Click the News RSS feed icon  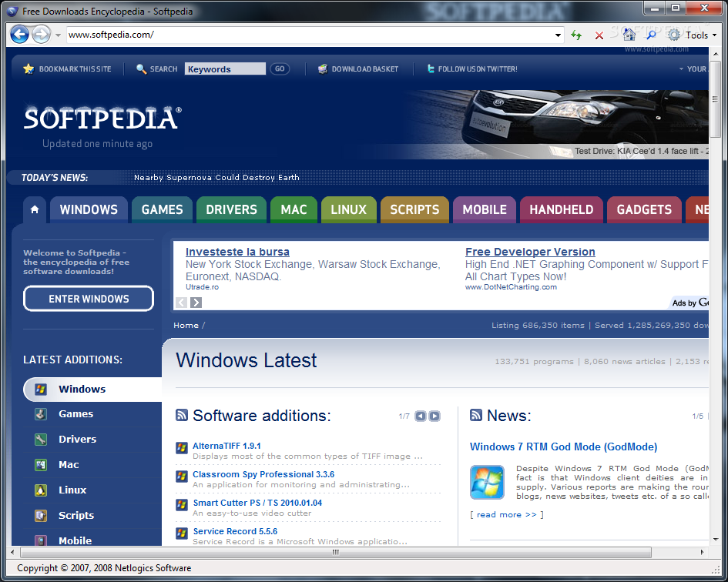point(476,415)
